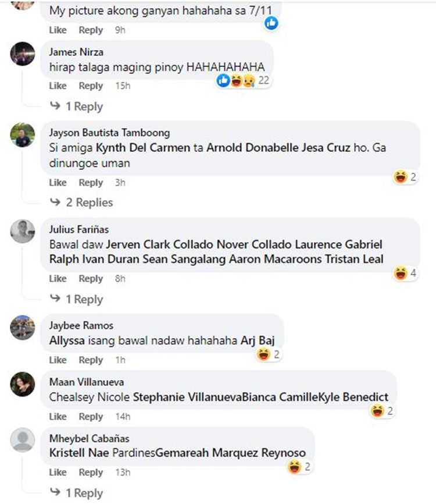This screenshot has height=504, width=436.
Task: Open reactions on James Nirza's comment
Action: click(x=243, y=80)
